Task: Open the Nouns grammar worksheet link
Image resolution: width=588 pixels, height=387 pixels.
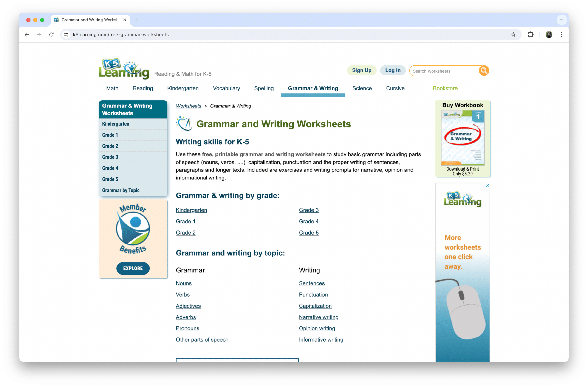Action: [183, 283]
